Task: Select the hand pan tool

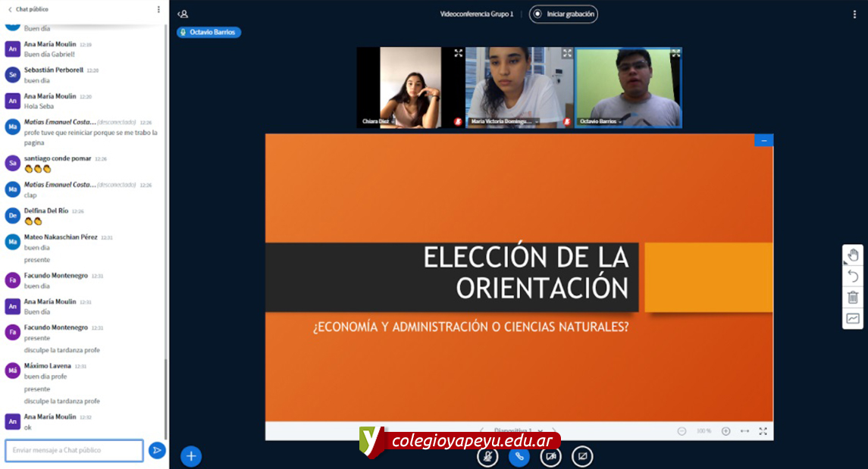Action: [853, 255]
